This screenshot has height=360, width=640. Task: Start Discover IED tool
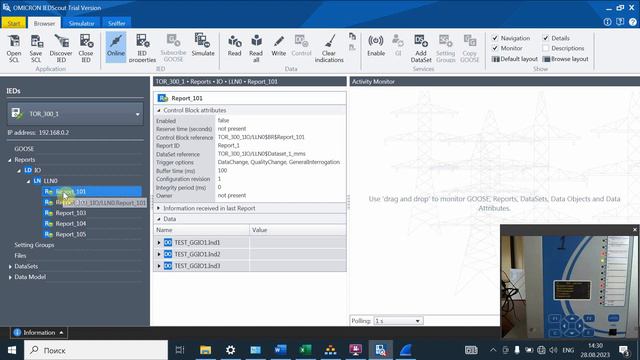tap(61, 48)
